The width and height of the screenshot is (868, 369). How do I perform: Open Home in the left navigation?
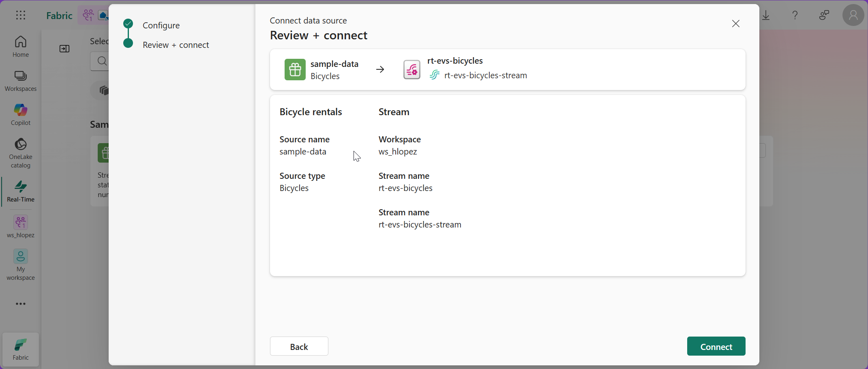click(21, 46)
